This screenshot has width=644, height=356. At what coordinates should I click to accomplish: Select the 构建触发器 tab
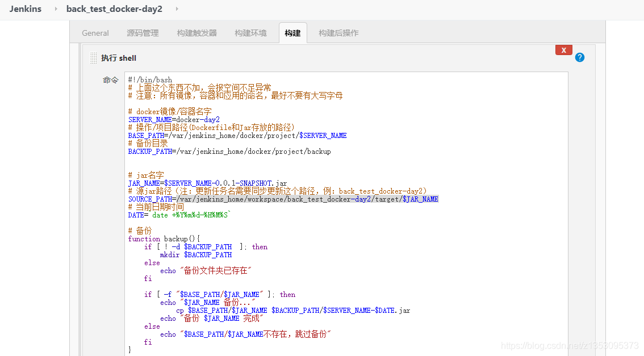point(196,33)
